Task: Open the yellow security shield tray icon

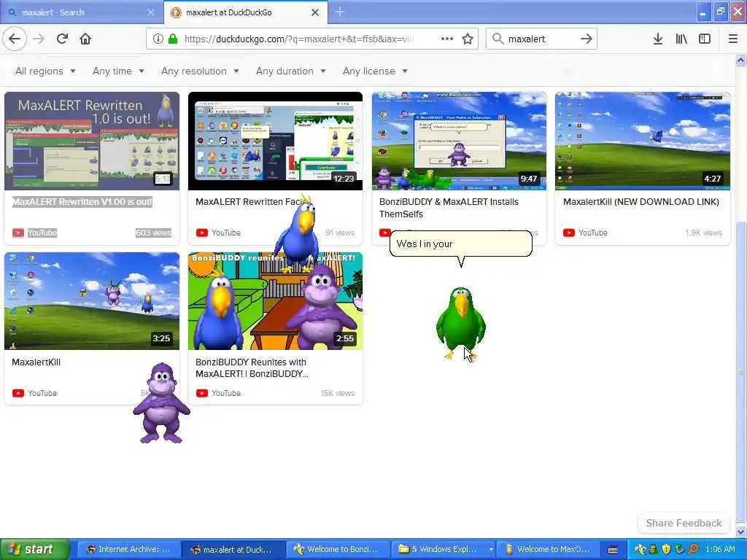Action: click(x=666, y=550)
